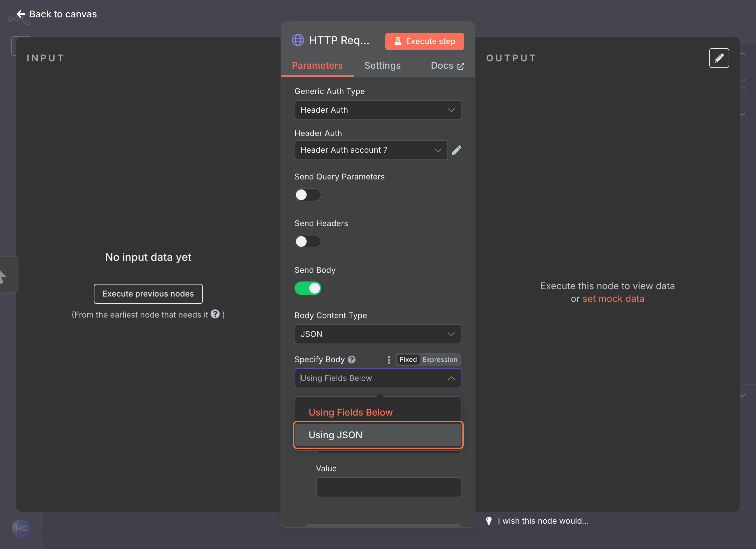Open the three-dot options for Specify Body
Viewport: 756px width, 549px height.
389,360
